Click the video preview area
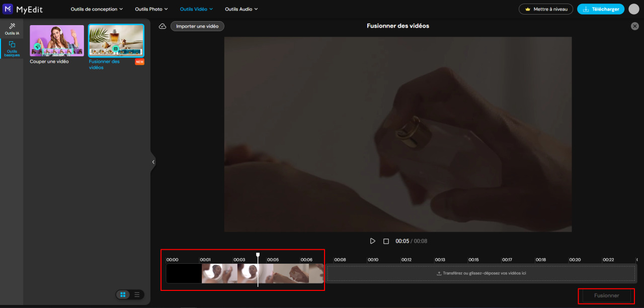Image resolution: width=644 pixels, height=308 pixels. pos(398,134)
